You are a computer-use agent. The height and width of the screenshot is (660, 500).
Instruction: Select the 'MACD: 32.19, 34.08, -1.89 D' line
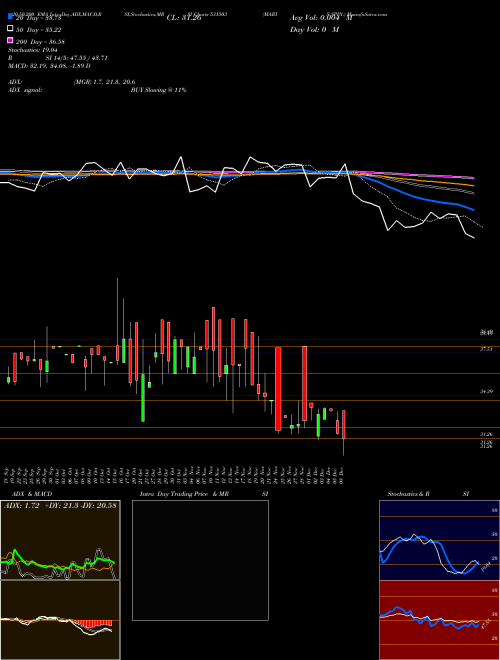point(49,66)
